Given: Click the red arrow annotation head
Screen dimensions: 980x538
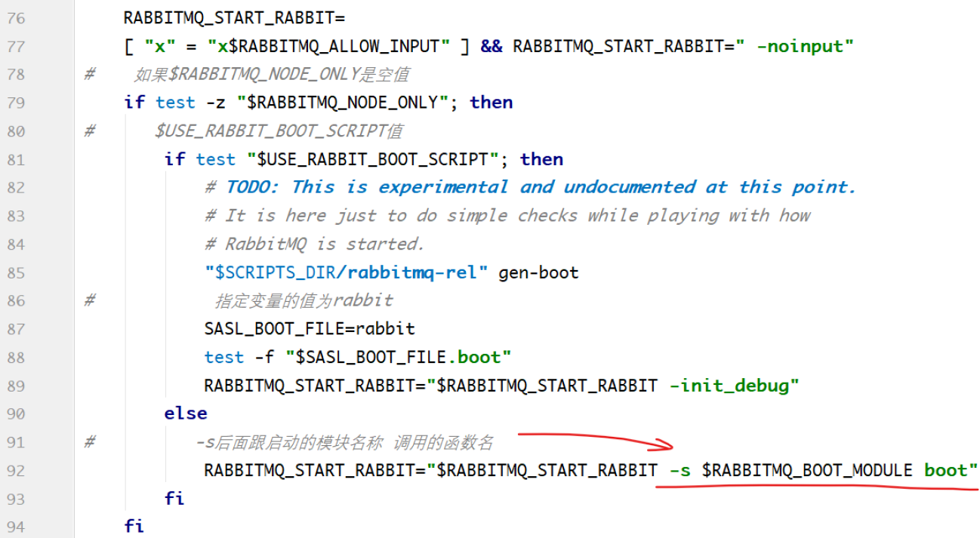Looking at the screenshot, I should 663,446.
